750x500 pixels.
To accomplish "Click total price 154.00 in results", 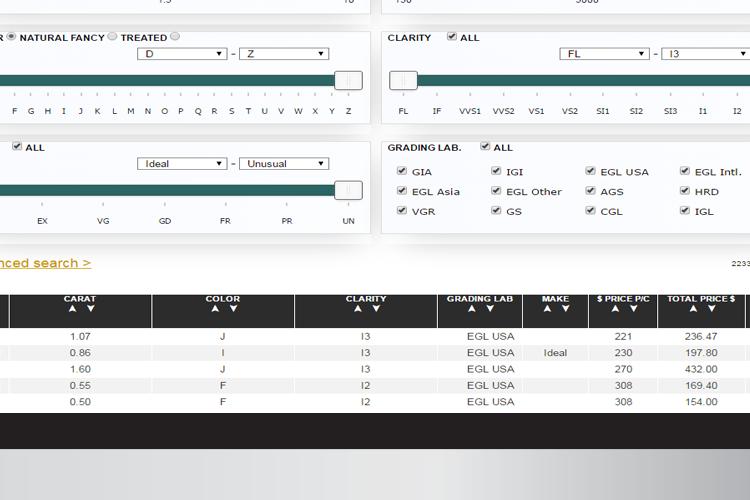I will click(x=701, y=402).
